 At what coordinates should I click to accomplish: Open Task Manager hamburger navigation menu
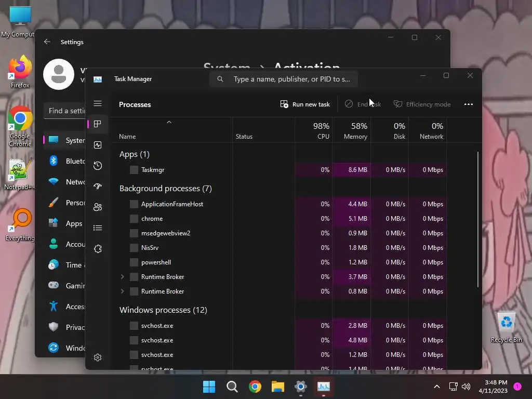pos(98,103)
